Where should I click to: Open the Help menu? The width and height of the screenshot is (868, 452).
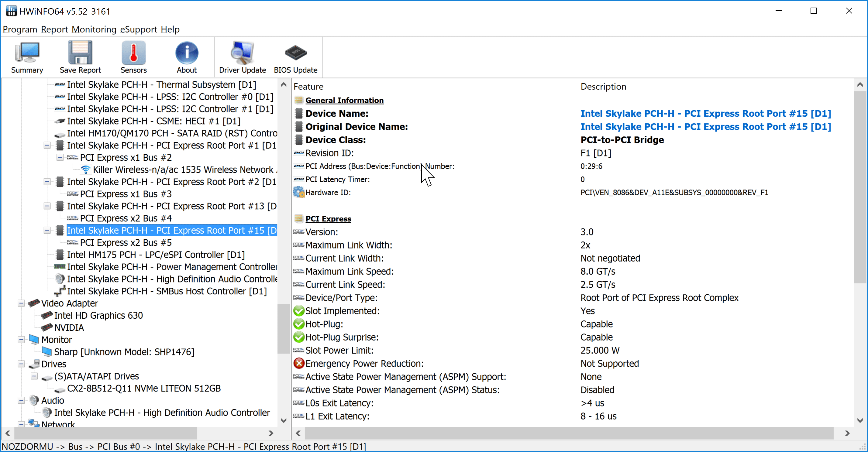coord(170,30)
